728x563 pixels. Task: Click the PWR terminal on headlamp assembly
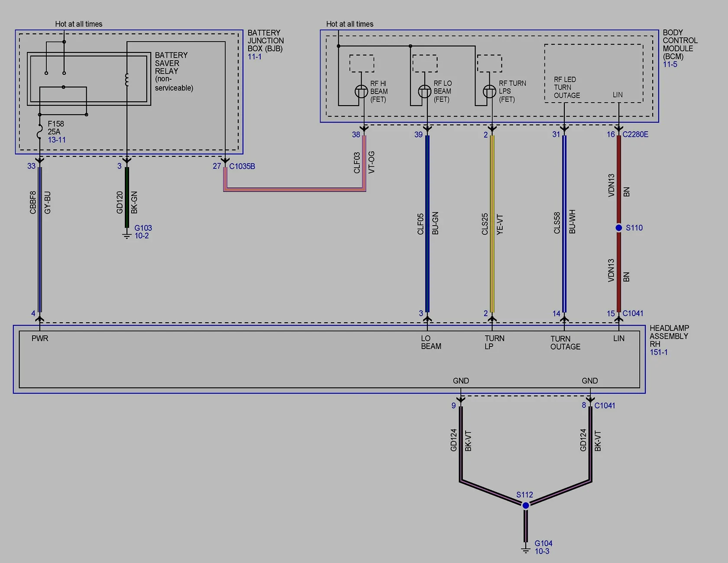click(40, 338)
